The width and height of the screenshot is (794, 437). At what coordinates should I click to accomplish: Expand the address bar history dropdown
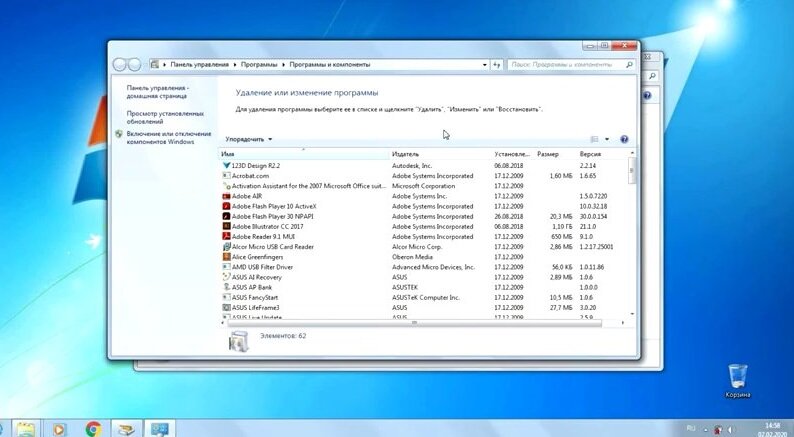tap(485, 65)
